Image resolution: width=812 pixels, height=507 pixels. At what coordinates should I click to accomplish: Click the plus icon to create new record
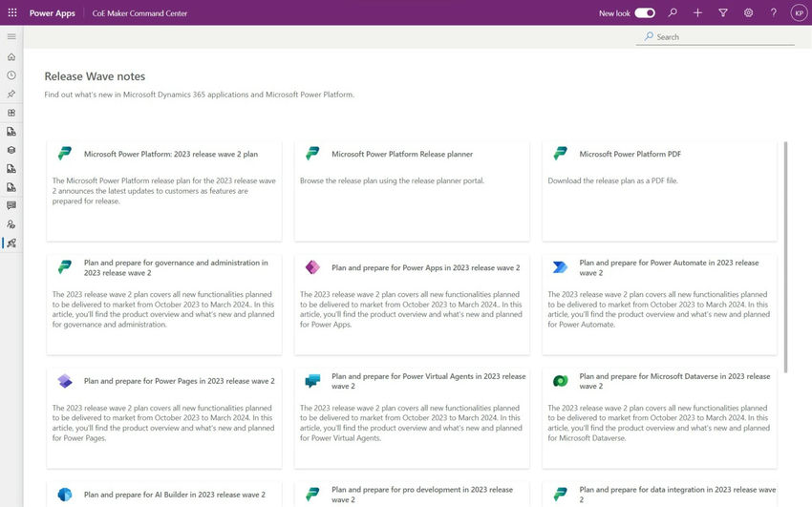[x=697, y=12]
